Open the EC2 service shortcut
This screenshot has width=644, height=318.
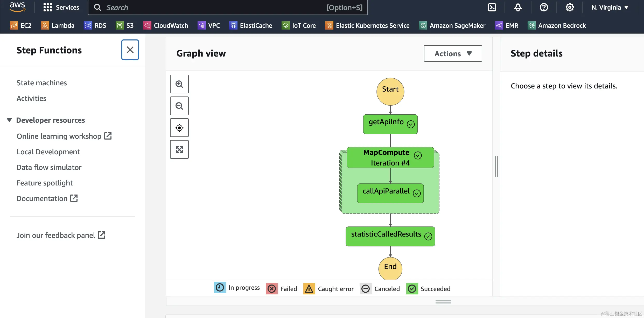click(x=20, y=25)
